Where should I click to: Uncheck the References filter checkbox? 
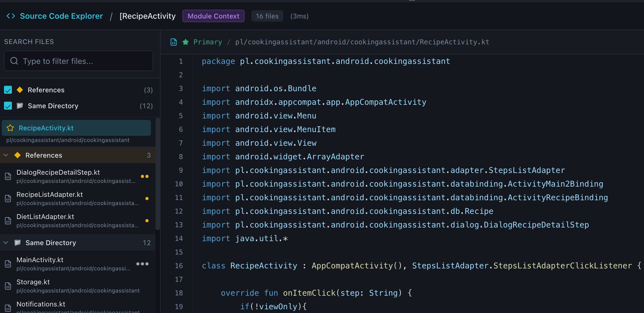click(8, 89)
